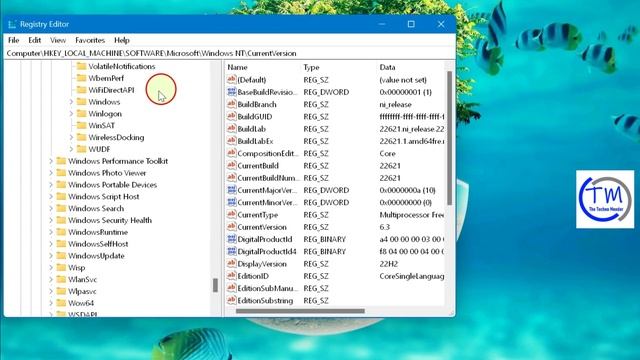This screenshot has height=360, width=640.
Task: Click the 22H2 data cell
Action: tap(389, 264)
